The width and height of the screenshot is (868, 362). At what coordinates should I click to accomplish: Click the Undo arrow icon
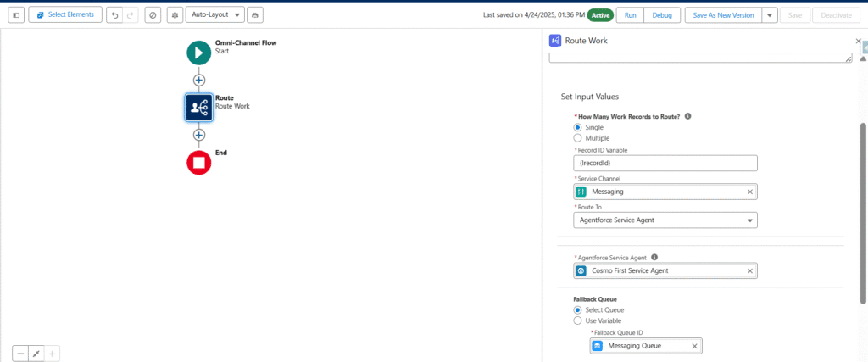tap(115, 15)
